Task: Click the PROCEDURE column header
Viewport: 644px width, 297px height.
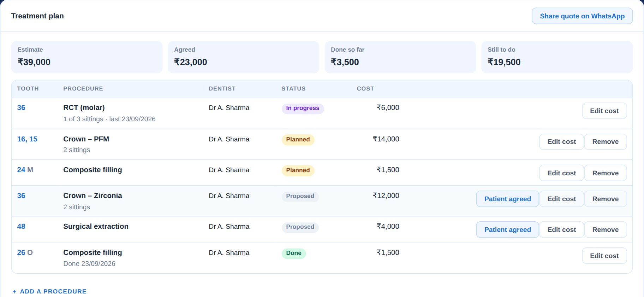Action: (83, 89)
